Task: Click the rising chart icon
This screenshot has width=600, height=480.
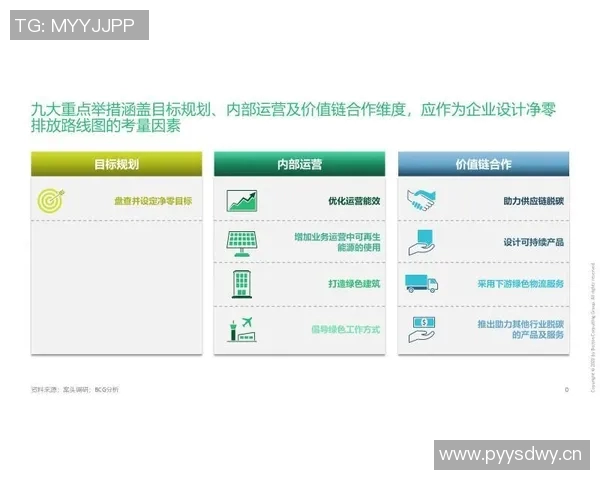Action: point(242,201)
